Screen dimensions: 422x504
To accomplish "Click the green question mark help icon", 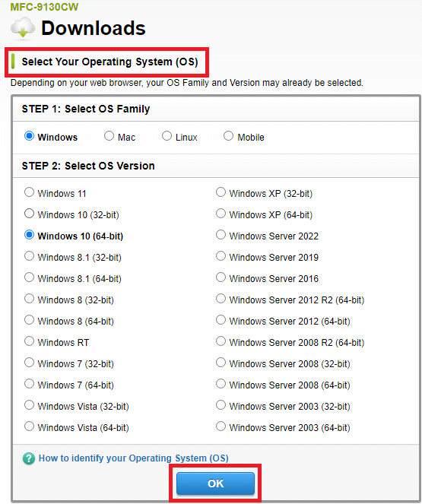I will coord(29,458).
